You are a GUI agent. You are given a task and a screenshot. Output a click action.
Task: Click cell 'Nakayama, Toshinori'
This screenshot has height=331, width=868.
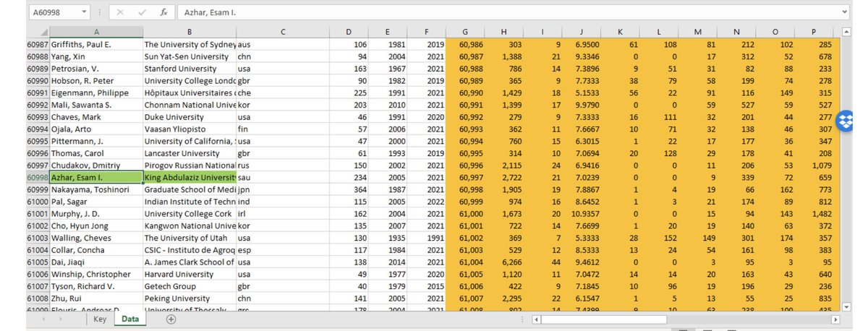[x=96, y=189]
